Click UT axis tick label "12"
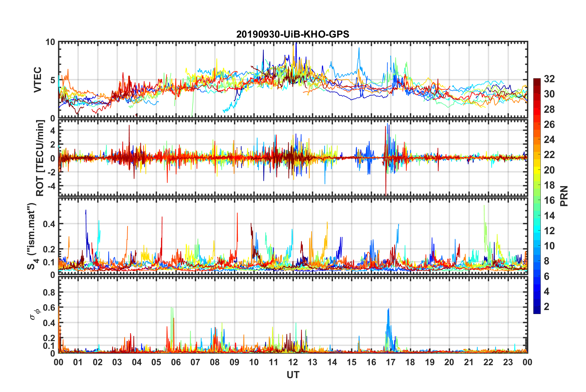586x392 pixels. (293, 362)
